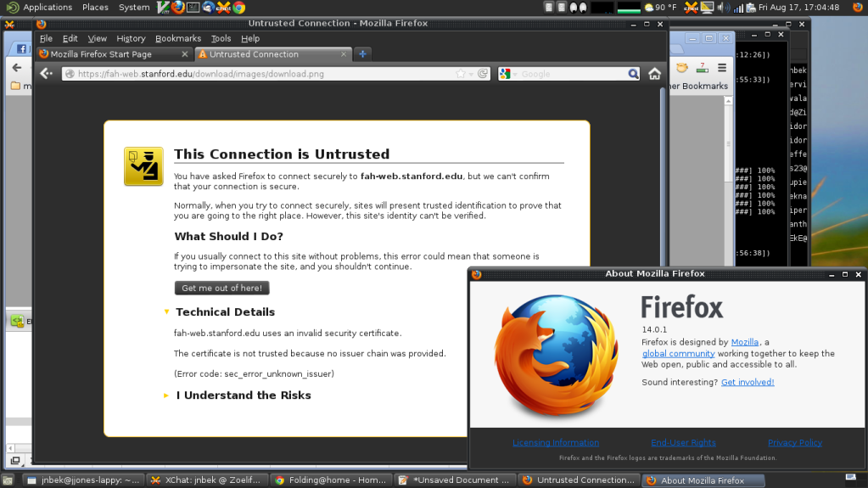
Task: Open the Help menu in Firefox
Action: click(x=250, y=38)
